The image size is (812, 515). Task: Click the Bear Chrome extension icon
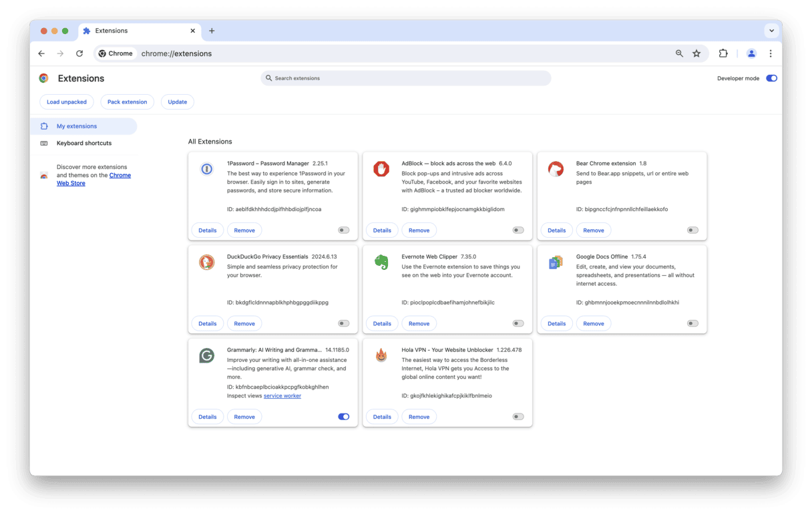click(556, 169)
